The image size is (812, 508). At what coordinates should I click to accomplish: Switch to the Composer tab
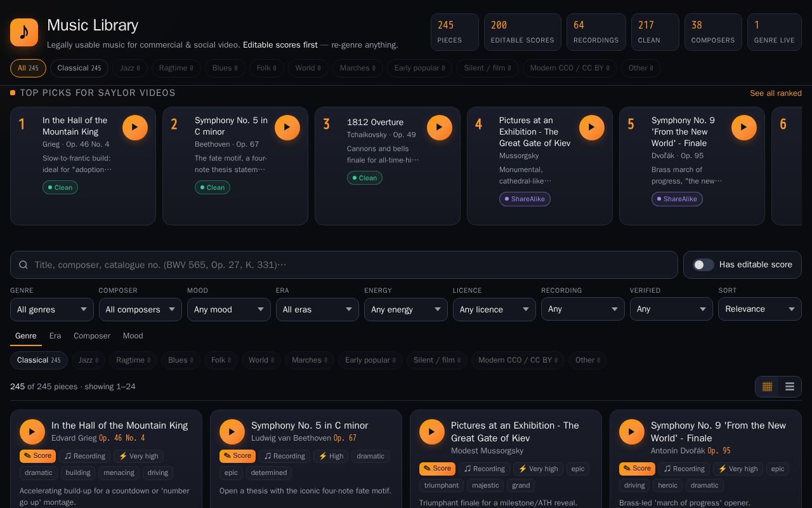(92, 336)
